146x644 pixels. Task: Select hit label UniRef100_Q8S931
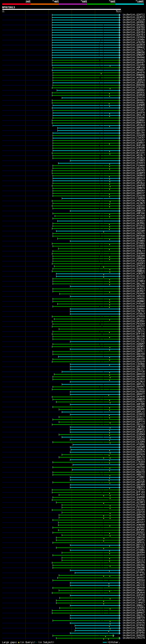(x=133, y=93)
